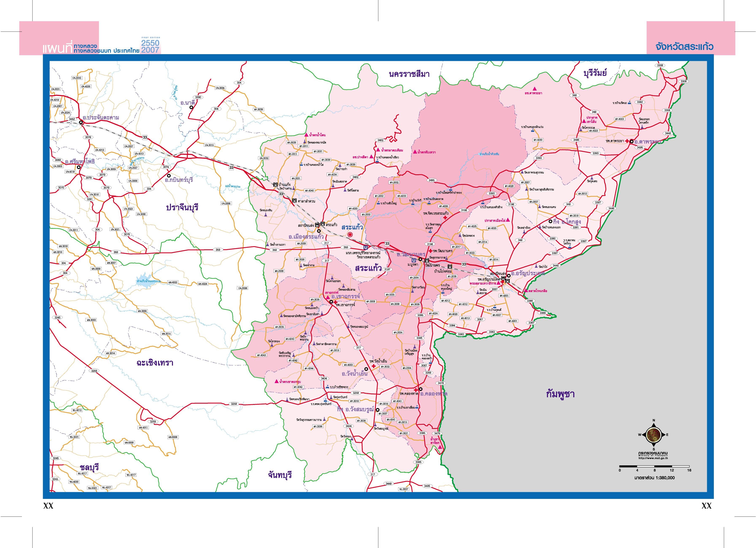
Task: Click red cross at รพ.คลองหาด hospital
Action: (x=416, y=390)
